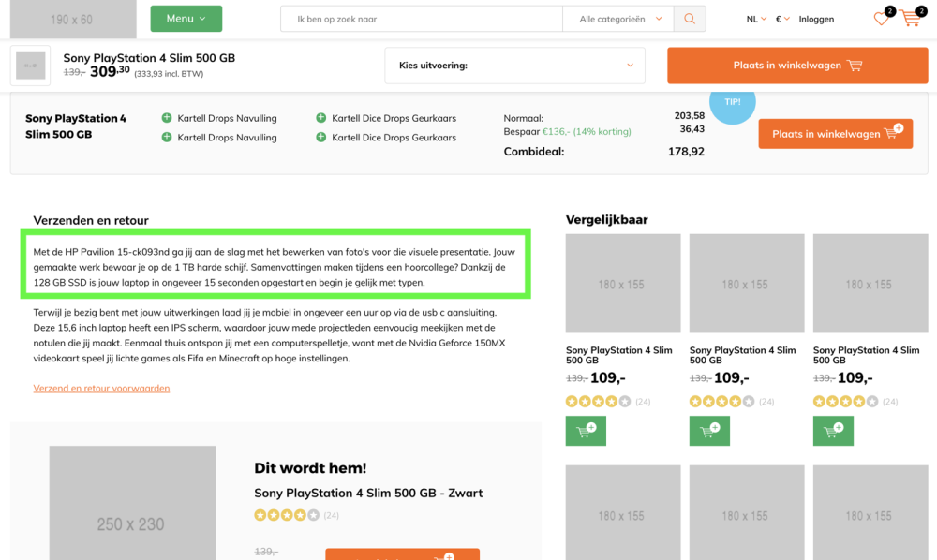937x560 pixels.
Task: Open first comparable 'Sony PlayStation 4 Slim 500 GB' title
Action: coord(619,355)
